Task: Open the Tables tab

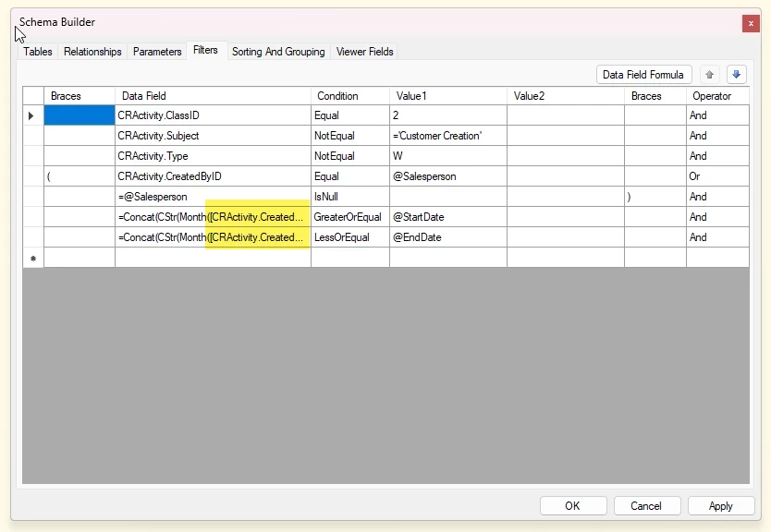Action: [37, 52]
